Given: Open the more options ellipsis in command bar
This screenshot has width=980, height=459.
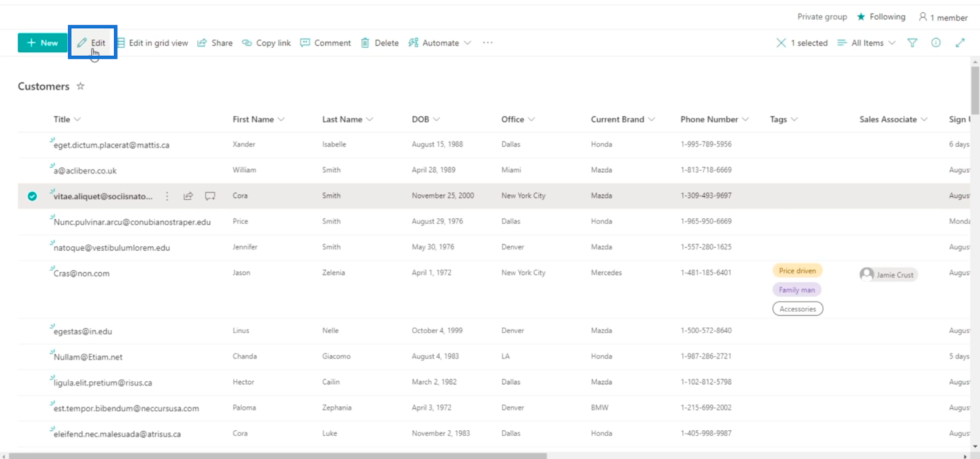Looking at the screenshot, I should click(488, 43).
